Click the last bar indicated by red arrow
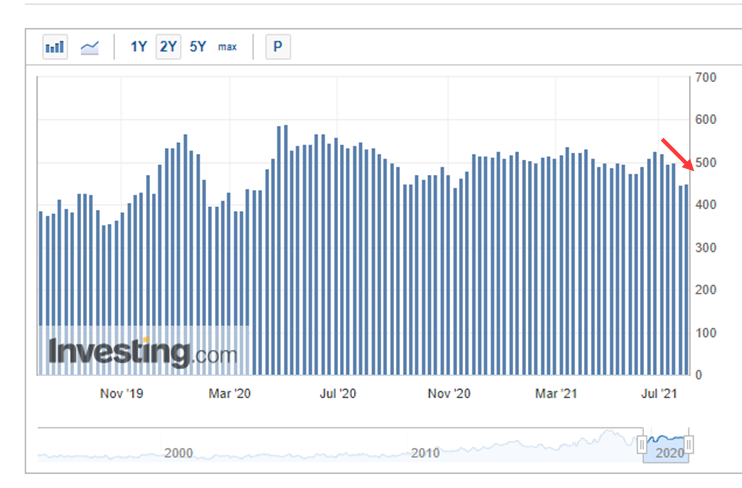 (x=686, y=280)
